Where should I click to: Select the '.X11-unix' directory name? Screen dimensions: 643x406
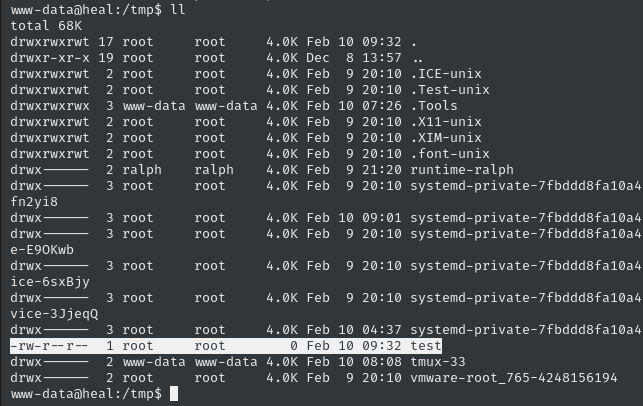[x=446, y=122]
